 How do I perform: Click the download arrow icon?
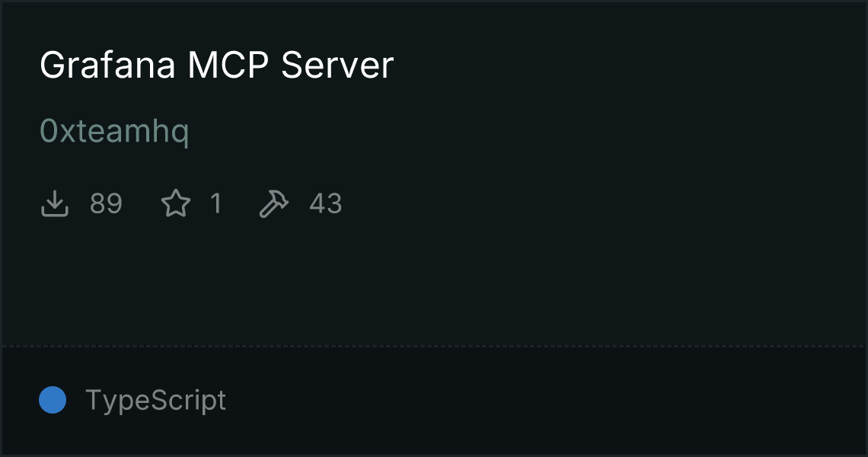[x=55, y=203]
